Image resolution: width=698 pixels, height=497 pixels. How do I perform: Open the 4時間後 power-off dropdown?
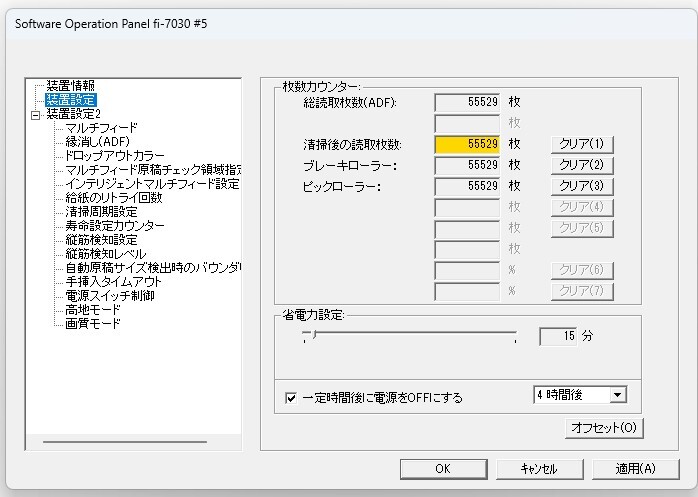click(617, 396)
